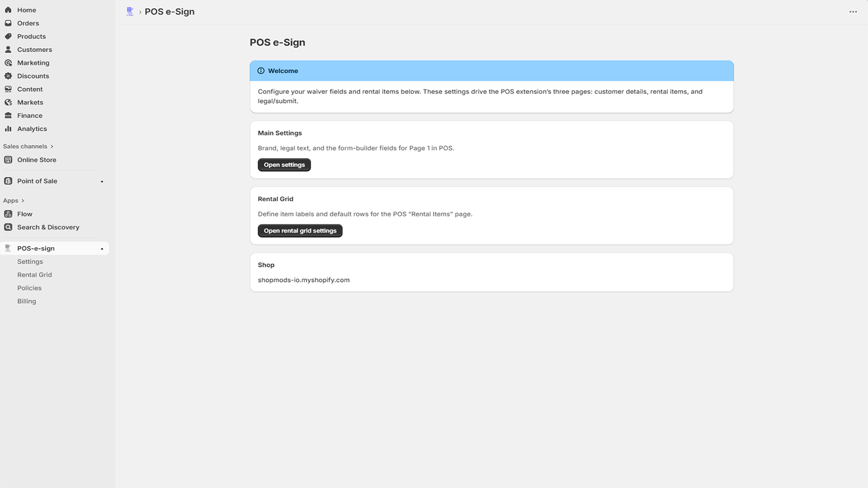Expand the Apps section
This screenshot has height=488, width=868.
(x=14, y=201)
